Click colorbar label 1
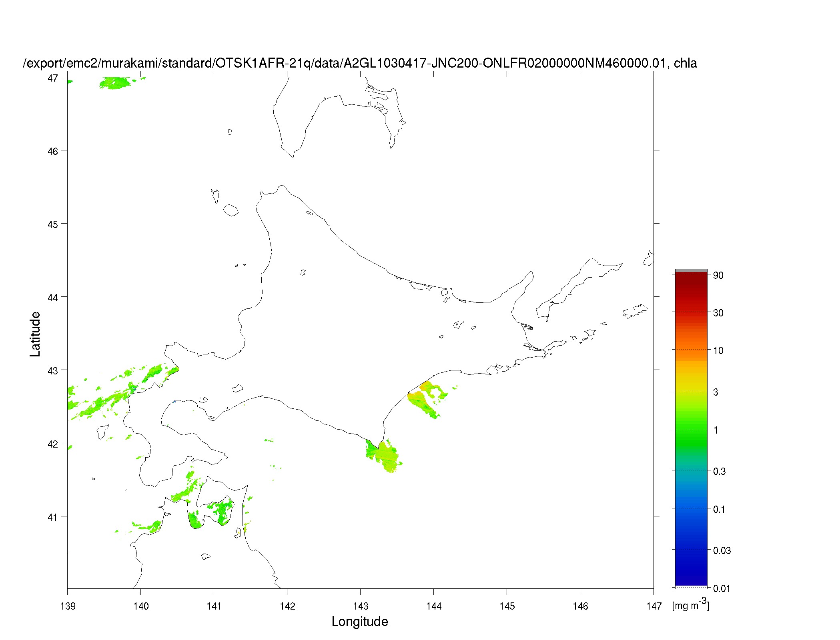 [716, 430]
